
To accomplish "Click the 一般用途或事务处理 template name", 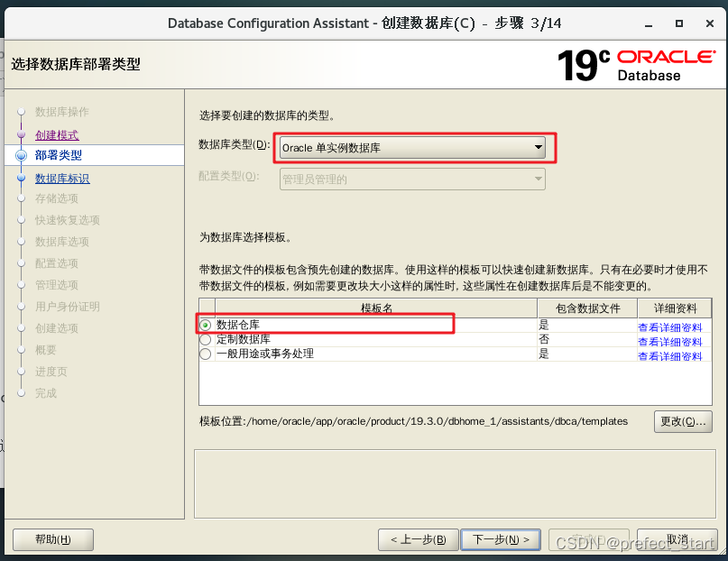I will click(265, 354).
